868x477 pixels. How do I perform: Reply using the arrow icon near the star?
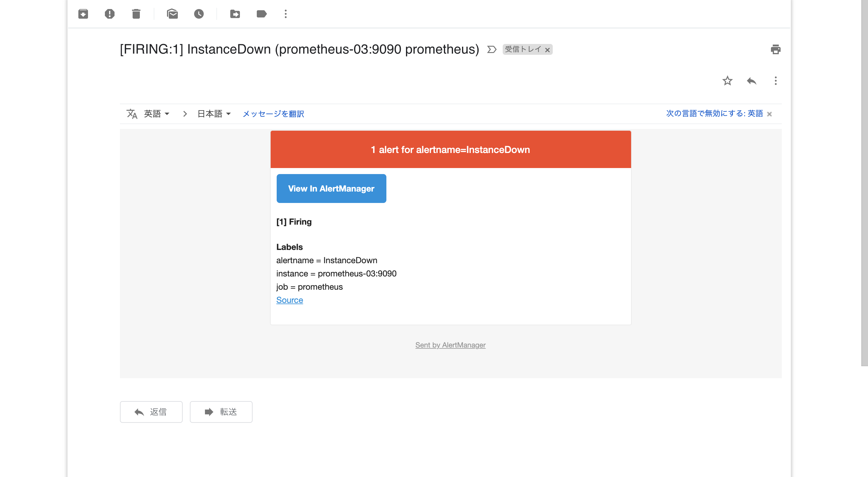pos(751,81)
